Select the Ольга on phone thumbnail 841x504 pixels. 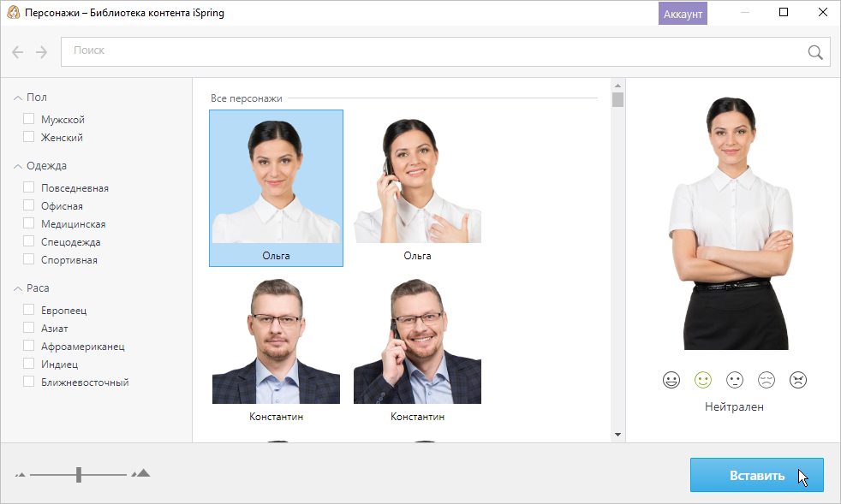(x=417, y=188)
